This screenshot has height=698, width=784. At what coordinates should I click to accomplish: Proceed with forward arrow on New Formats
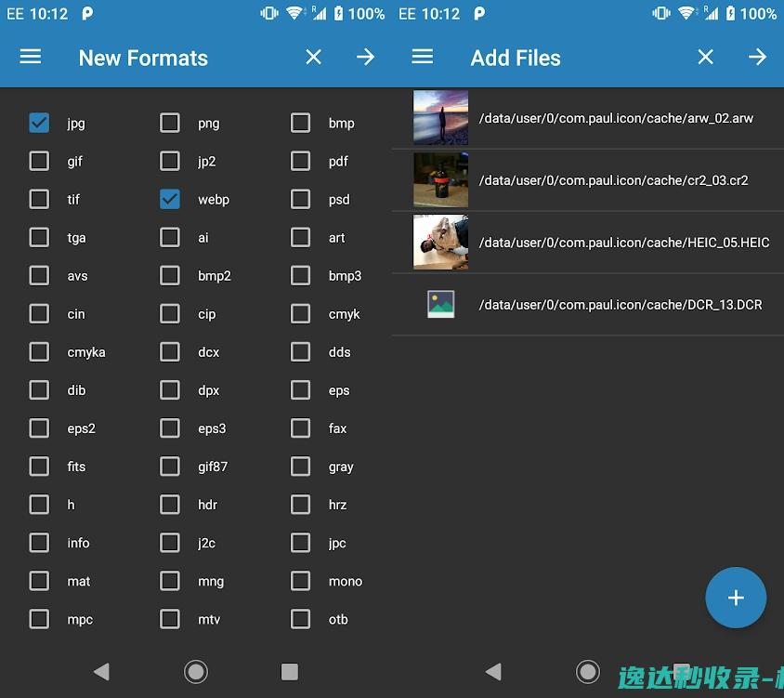365,57
